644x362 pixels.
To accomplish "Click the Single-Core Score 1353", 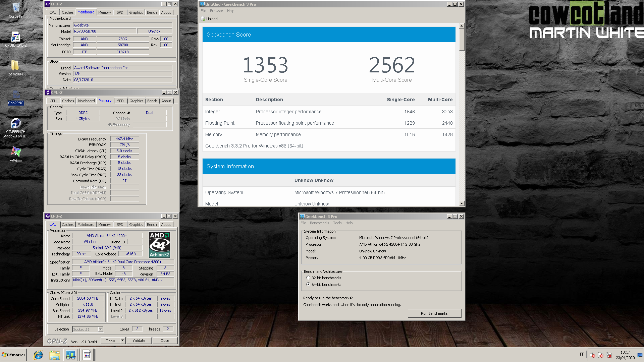I will (265, 65).
